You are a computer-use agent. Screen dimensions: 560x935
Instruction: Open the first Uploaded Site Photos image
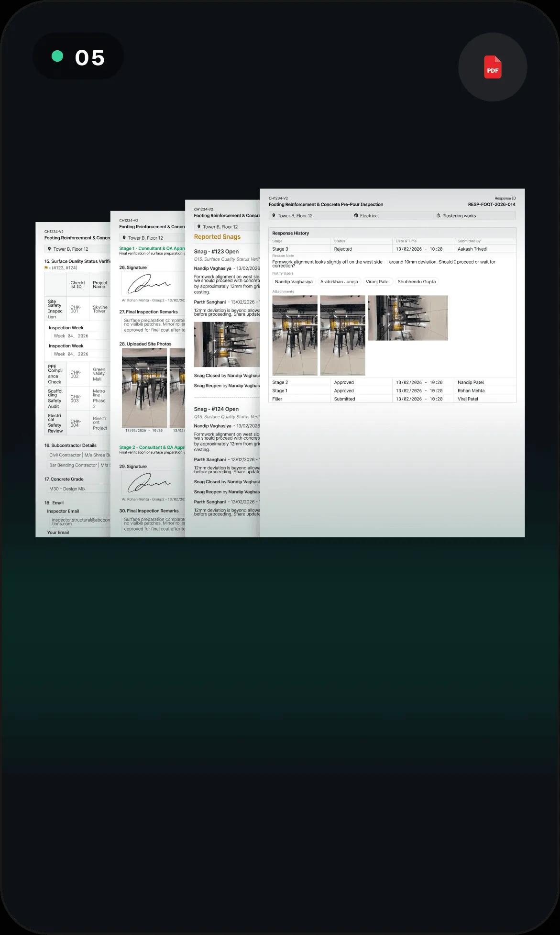(144, 388)
